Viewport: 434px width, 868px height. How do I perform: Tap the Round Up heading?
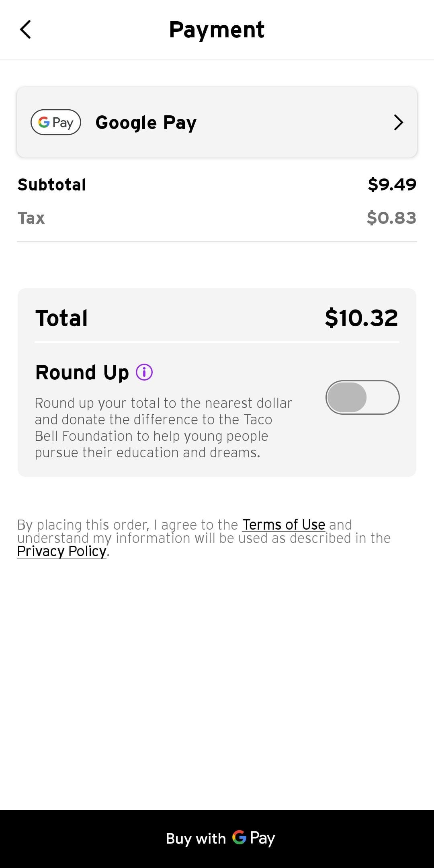point(82,373)
